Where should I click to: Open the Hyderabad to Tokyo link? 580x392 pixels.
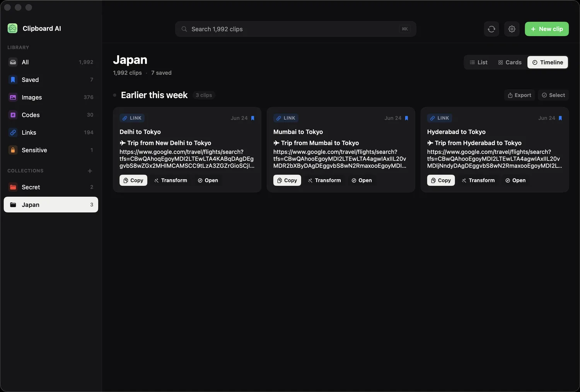[515, 180]
